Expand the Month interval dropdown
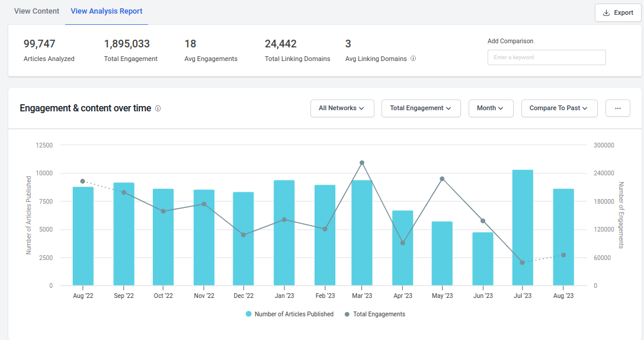 coord(491,108)
